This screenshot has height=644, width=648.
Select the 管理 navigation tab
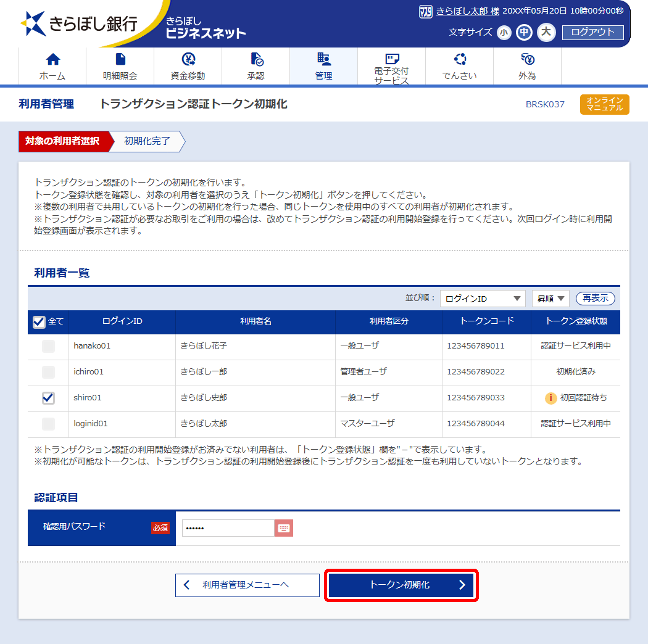click(323, 66)
